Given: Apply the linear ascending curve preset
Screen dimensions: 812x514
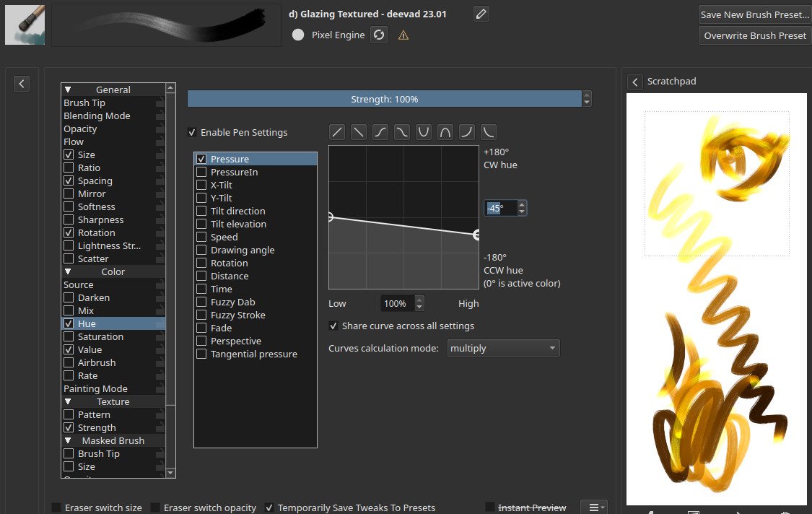Looking at the screenshot, I should tap(337, 132).
